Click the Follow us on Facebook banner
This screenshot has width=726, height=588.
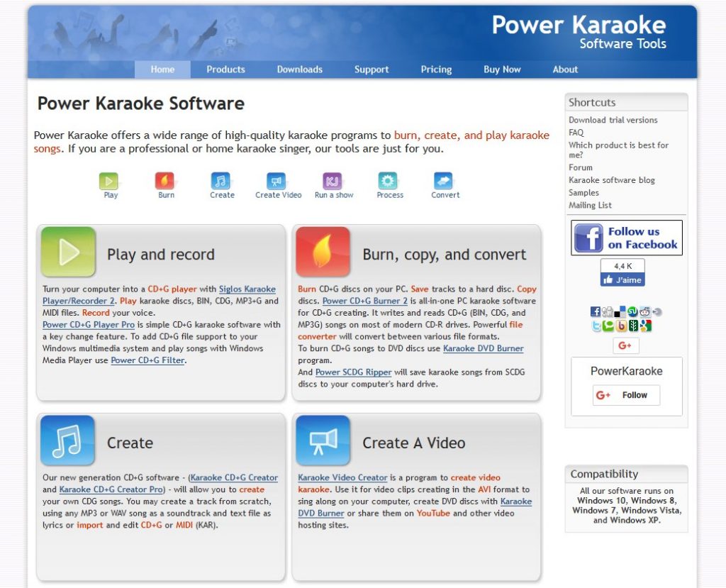pos(626,237)
